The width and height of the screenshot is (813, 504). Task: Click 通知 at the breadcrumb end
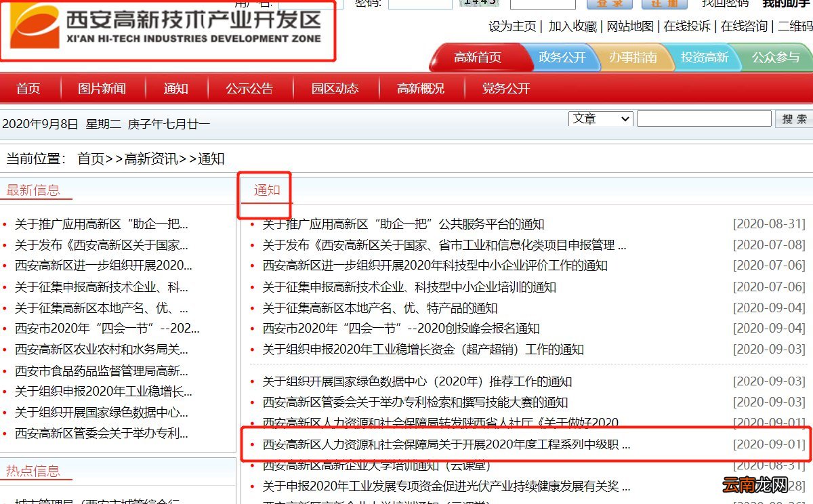pos(211,159)
